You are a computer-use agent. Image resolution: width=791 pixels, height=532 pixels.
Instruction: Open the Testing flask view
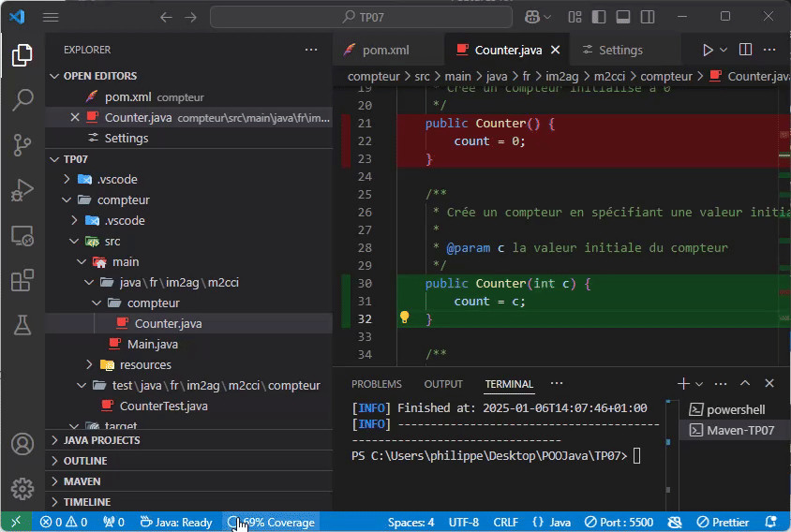(22, 325)
